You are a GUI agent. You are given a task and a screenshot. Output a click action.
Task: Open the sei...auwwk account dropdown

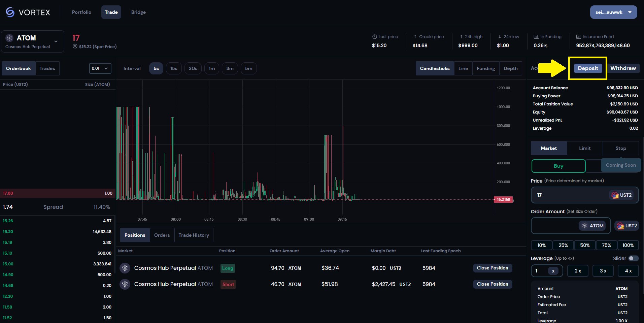coord(613,12)
